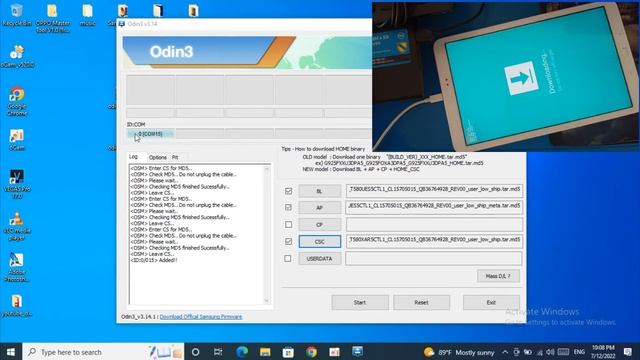The width and height of the screenshot is (640, 360).
Task: Switch to the Odin3 taskbar icon
Action: point(358,352)
